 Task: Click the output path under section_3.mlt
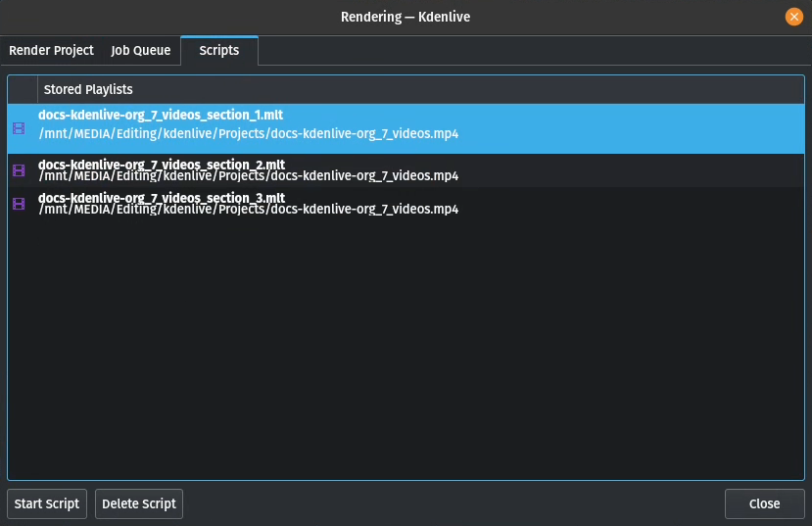coord(249,210)
